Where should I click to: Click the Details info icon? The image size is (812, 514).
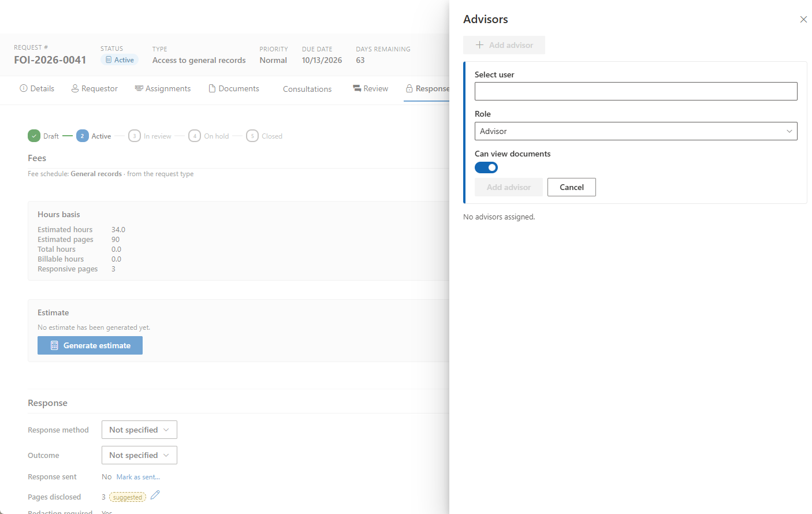(x=24, y=88)
